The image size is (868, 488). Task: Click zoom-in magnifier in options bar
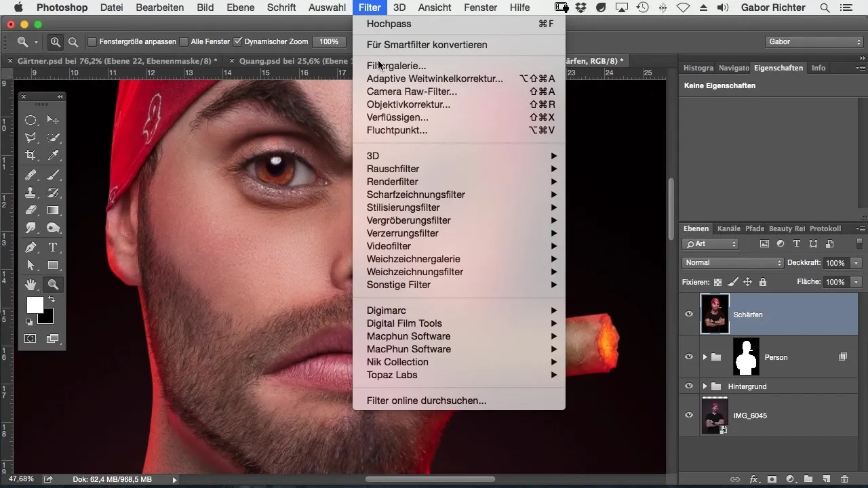tap(56, 42)
